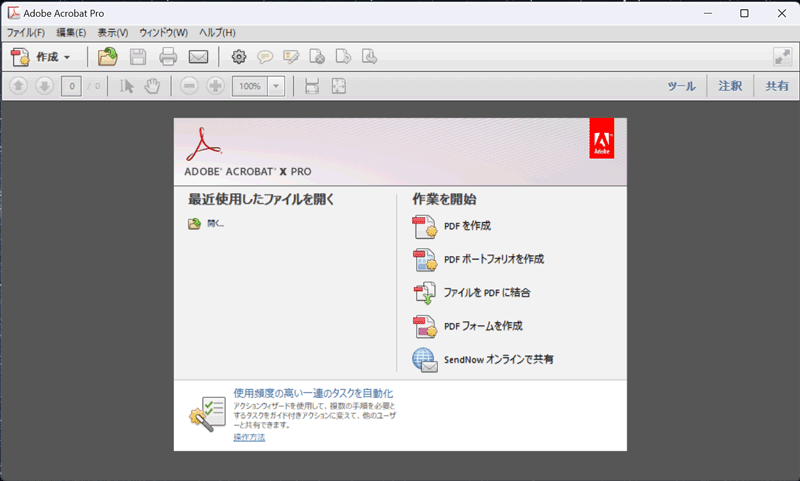Open the 表示(V) menu
800x481 pixels.
[x=113, y=33]
